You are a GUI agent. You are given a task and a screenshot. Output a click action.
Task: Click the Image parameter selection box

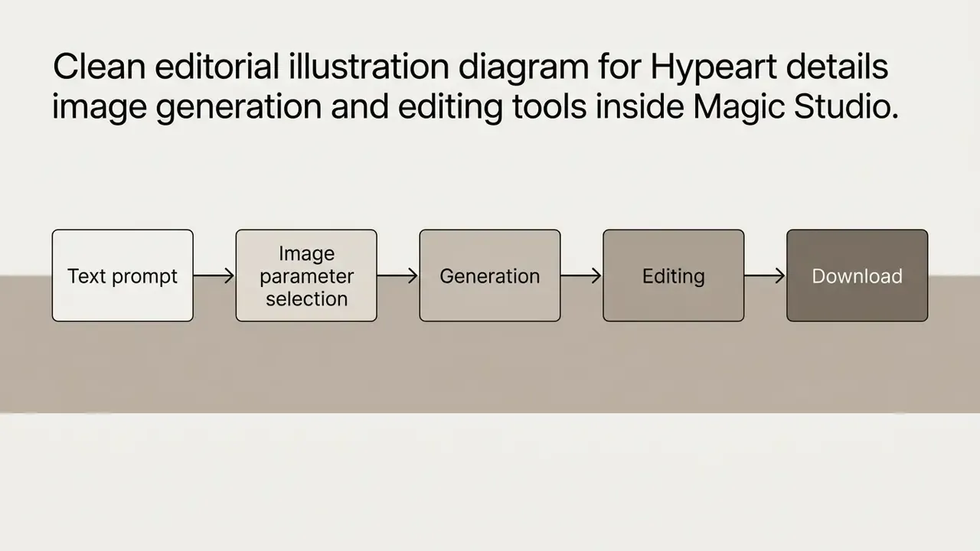tap(306, 275)
